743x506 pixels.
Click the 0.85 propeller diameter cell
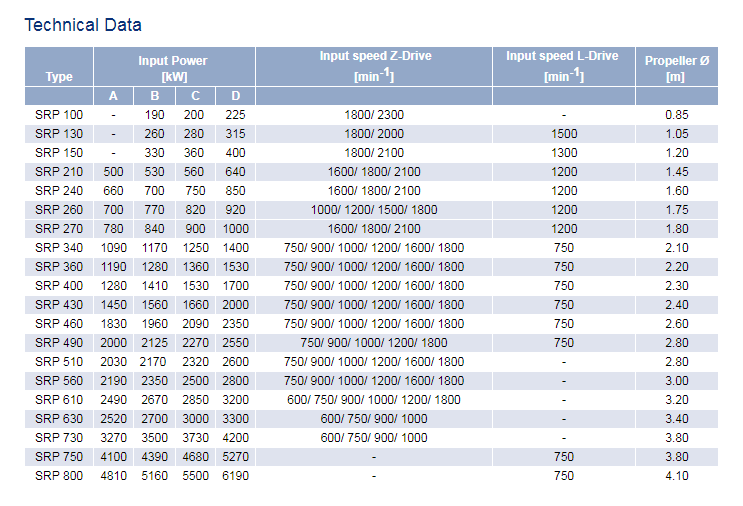pos(676,115)
